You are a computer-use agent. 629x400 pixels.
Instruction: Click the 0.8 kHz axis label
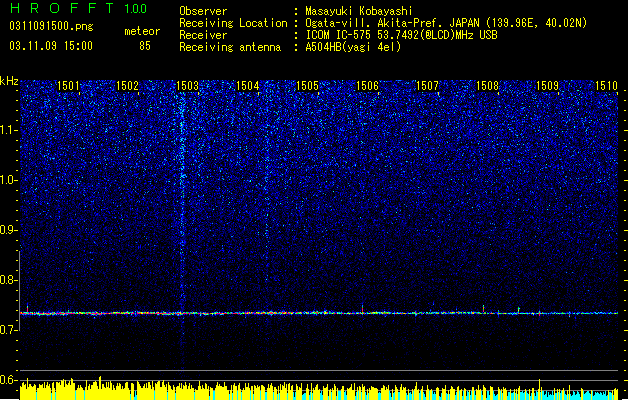(x=9, y=280)
